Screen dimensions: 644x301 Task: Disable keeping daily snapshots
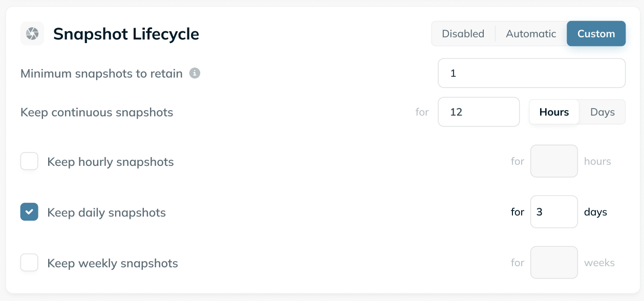(29, 211)
